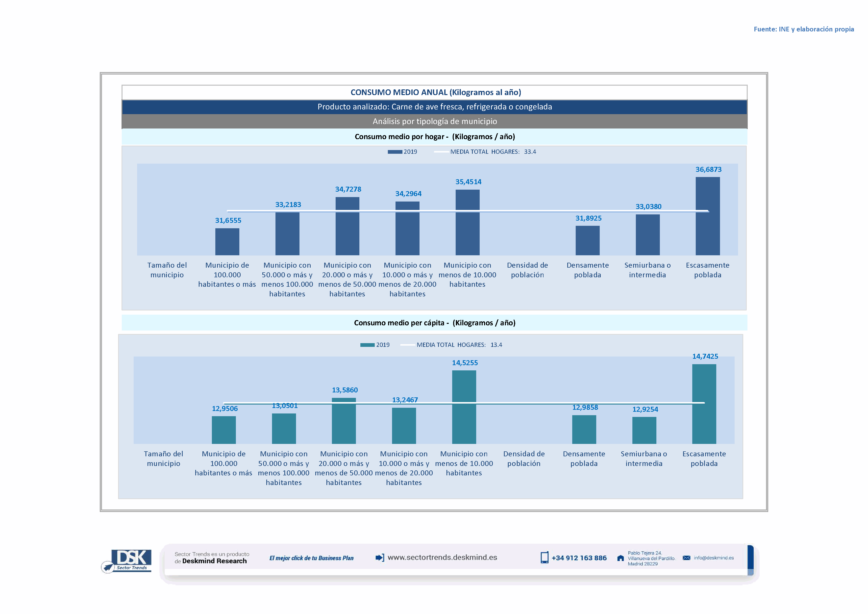Click the 31,6555 bar for 100.000 habitantes
The height and width of the screenshot is (614, 868).
point(227,242)
